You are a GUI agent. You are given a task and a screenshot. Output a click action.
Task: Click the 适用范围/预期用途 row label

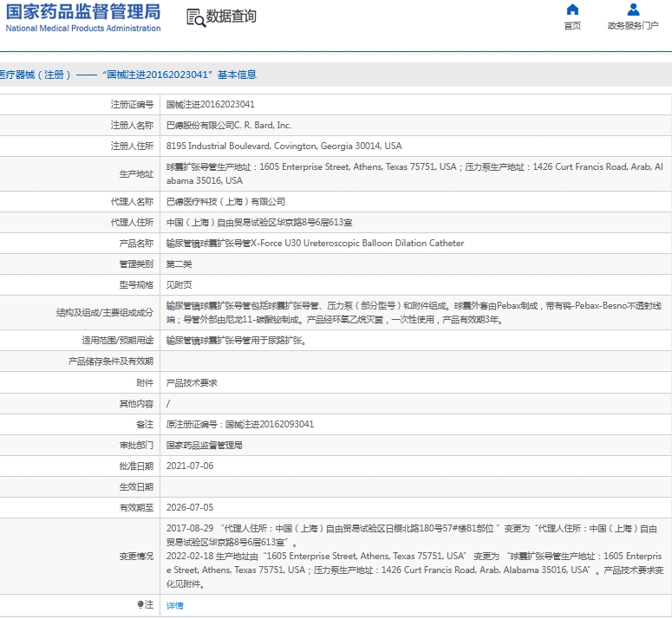118,341
